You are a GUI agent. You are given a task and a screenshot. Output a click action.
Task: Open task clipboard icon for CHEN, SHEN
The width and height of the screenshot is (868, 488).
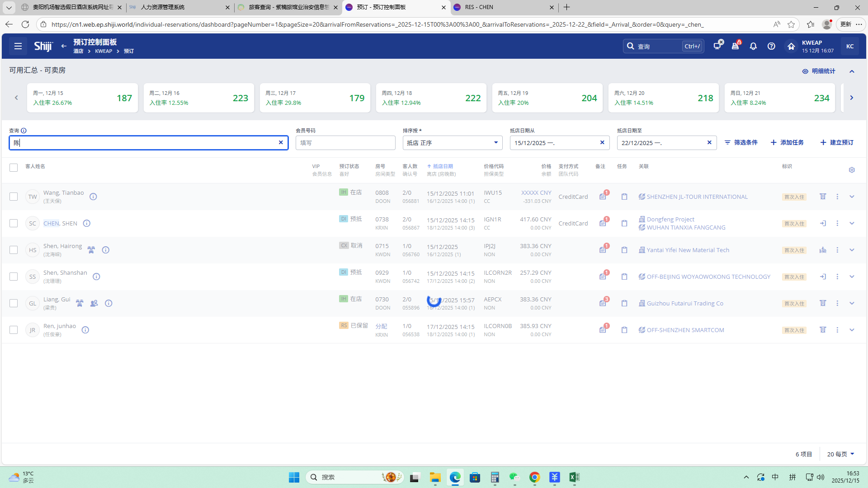[x=624, y=223]
